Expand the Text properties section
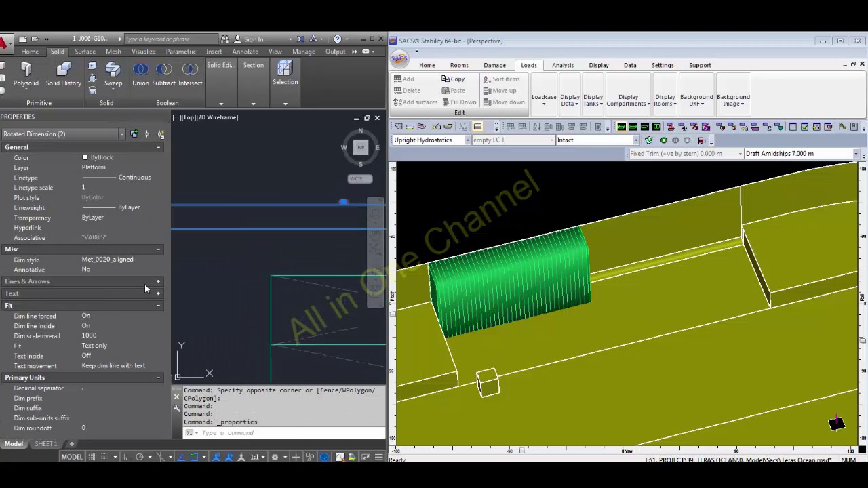The height and width of the screenshot is (488, 868). tap(158, 293)
